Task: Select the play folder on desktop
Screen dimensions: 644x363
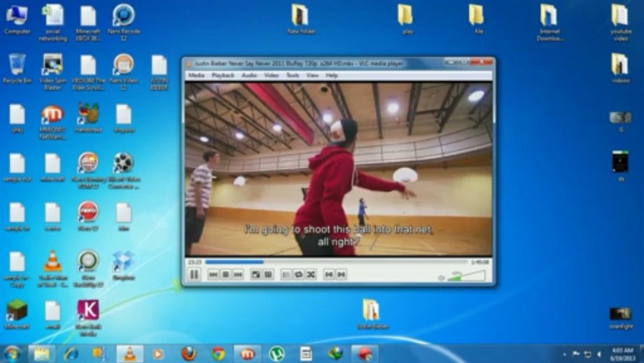Action: tap(407, 19)
